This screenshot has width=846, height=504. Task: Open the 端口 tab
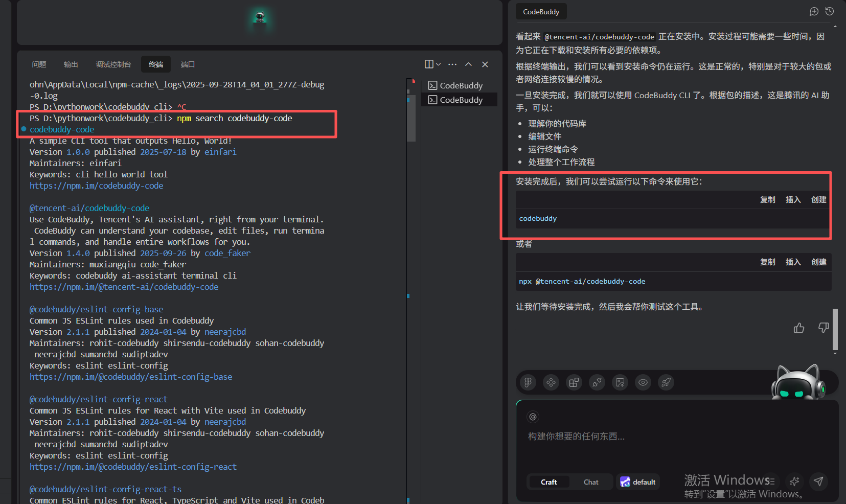click(188, 64)
